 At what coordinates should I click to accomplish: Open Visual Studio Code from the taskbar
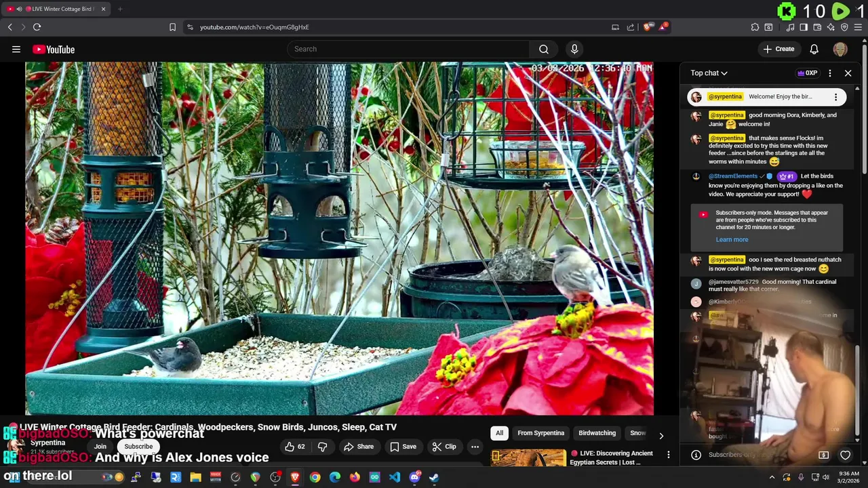pyautogui.click(x=394, y=477)
